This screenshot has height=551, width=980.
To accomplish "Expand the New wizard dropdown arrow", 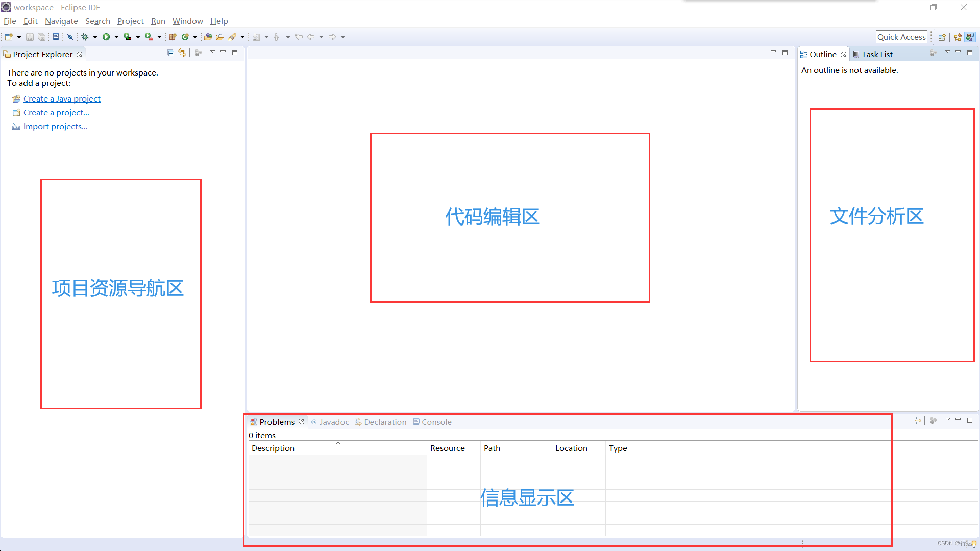I will [x=19, y=37].
